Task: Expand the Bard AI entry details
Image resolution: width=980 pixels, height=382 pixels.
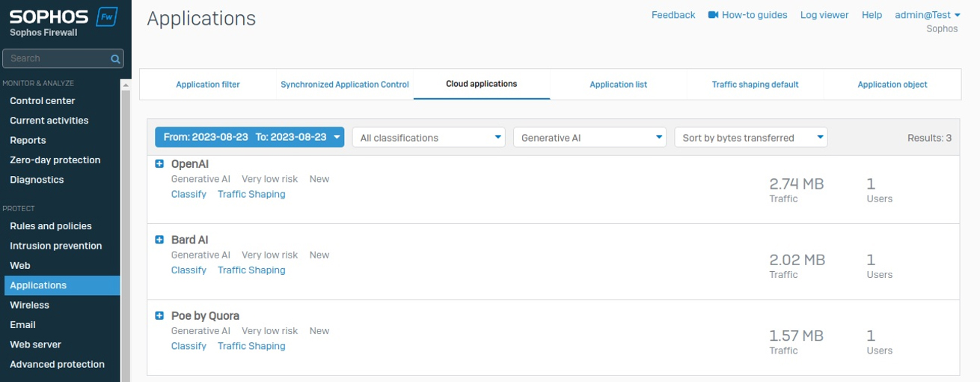Action: click(x=159, y=240)
